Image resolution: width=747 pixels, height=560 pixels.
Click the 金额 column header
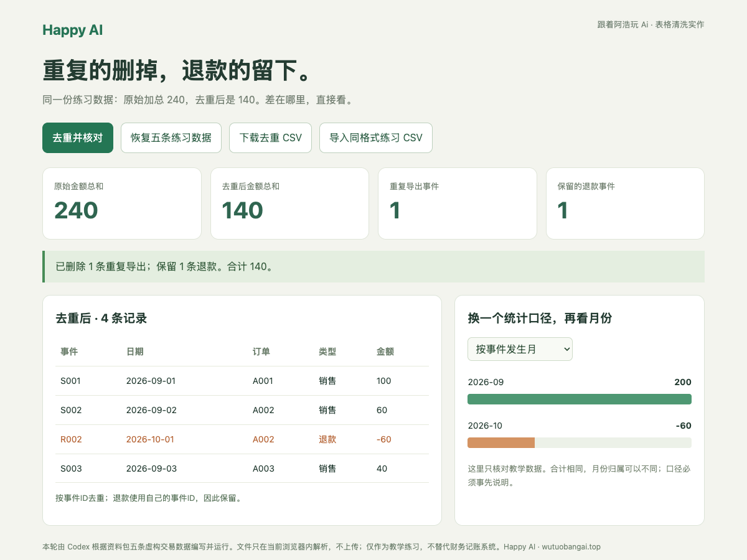pyautogui.click(x=385, y=352)
